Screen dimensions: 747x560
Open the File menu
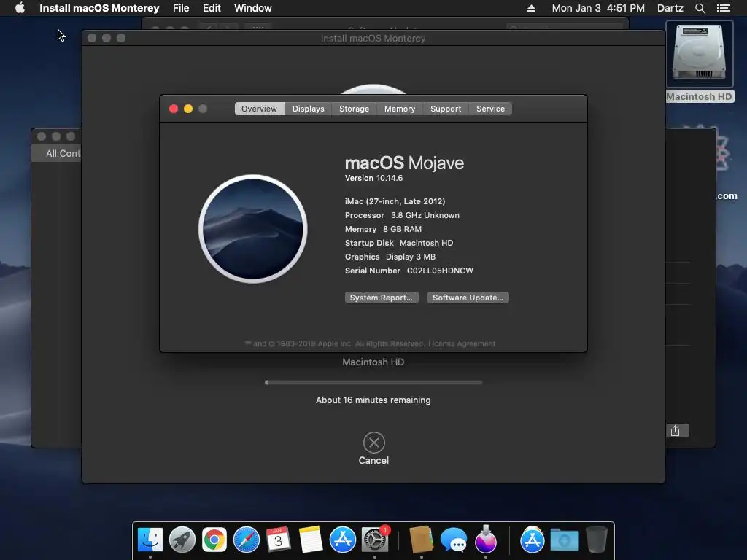click(181, 8)
